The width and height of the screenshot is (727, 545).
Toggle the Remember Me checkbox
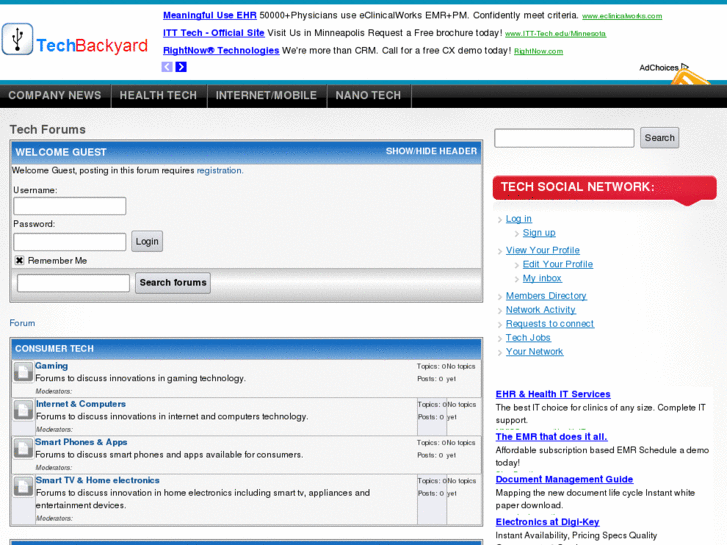click(19, 260)
